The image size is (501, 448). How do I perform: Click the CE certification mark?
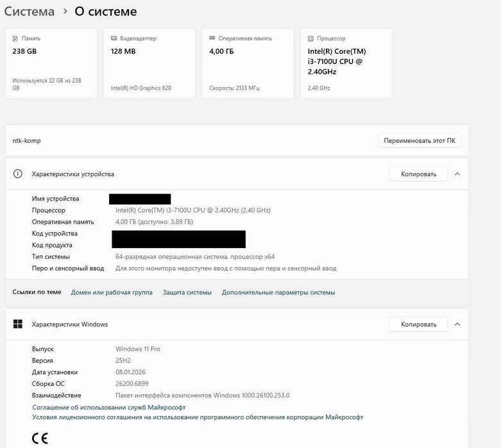point(40,438)
